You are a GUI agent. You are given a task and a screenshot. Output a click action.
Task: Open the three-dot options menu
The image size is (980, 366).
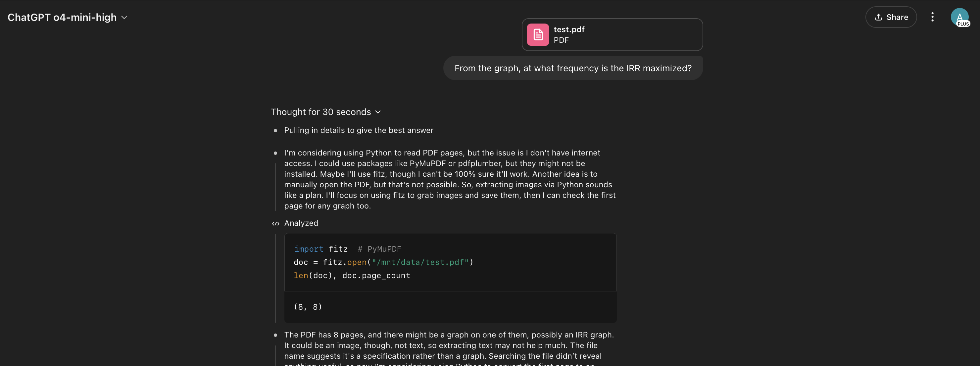(x=932, y=17)
